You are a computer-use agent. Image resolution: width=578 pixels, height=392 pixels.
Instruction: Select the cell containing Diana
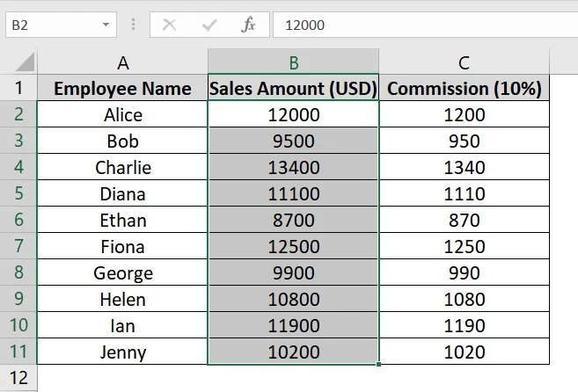tap(123, 193)
